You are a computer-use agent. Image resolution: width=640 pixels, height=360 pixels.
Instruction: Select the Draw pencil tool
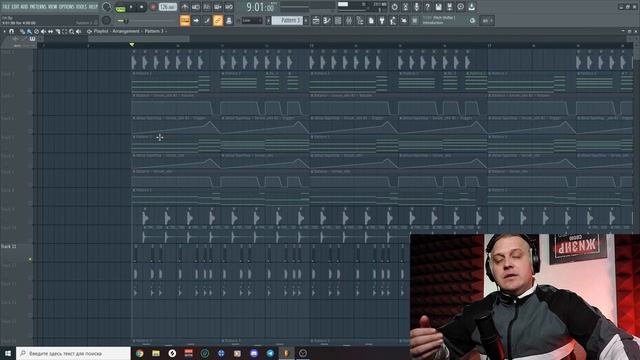tap(22, 31)
